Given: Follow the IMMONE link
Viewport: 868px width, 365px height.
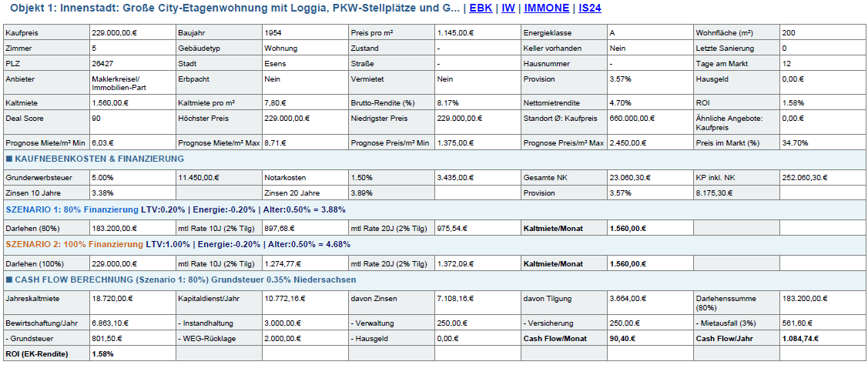Looking at the screenshot, I should [x=547, y=8].
